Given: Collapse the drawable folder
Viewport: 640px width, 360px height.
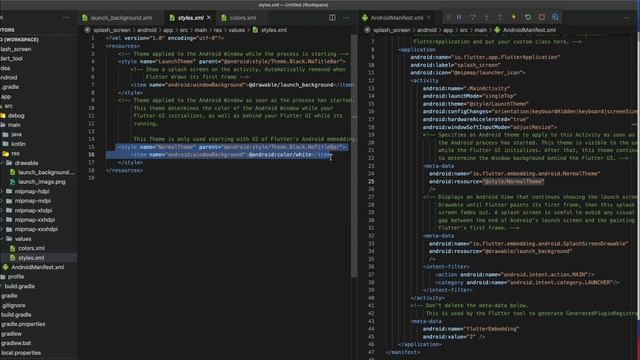Looking at the screenshot, I should pyautogui.click(x=26, y=163).
